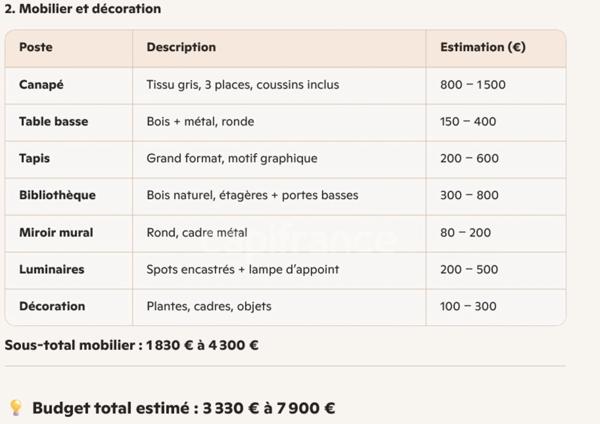Click the 'Miroir mural' row label
Image resolution: width=600 pixels, height=424 pixels.
click(56, 232)
